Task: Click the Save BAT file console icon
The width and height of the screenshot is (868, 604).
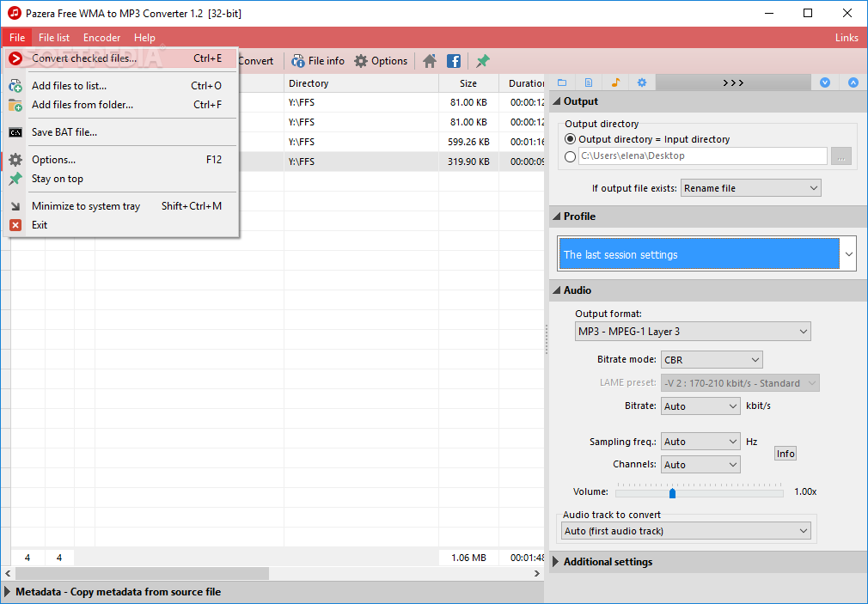Action: pos(15,132)
